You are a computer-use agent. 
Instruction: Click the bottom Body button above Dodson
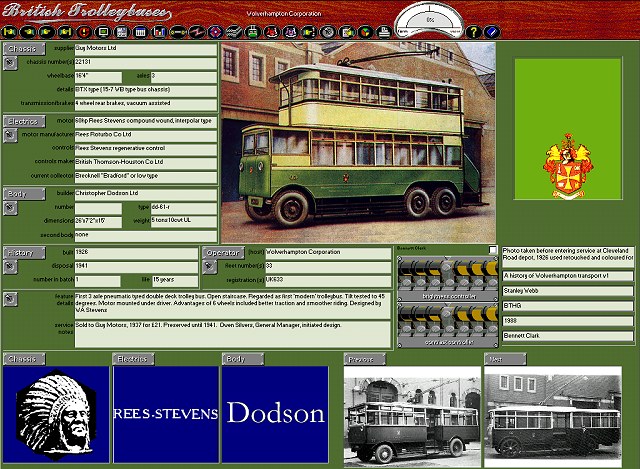243,359
